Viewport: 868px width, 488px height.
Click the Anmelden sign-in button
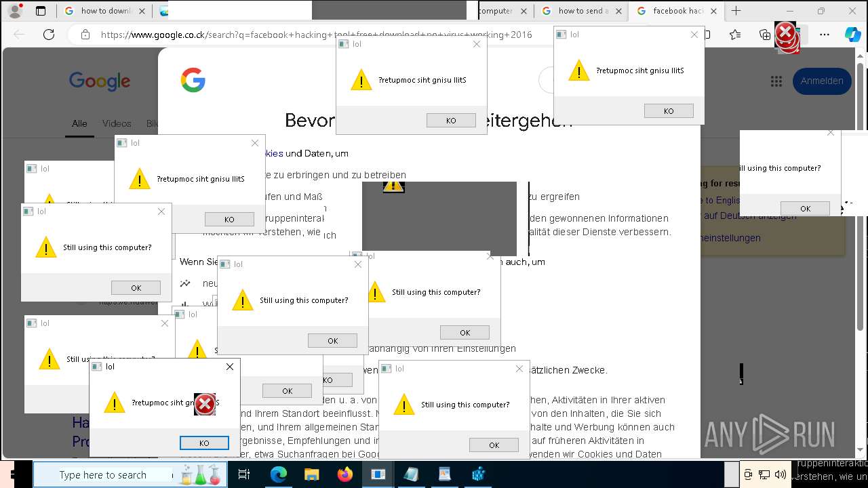(822, 81)
